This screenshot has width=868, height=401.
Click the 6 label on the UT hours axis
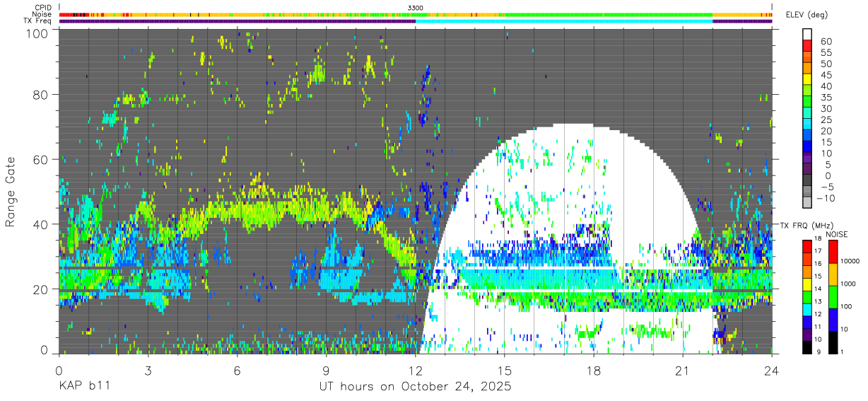(x=237, y=370)
